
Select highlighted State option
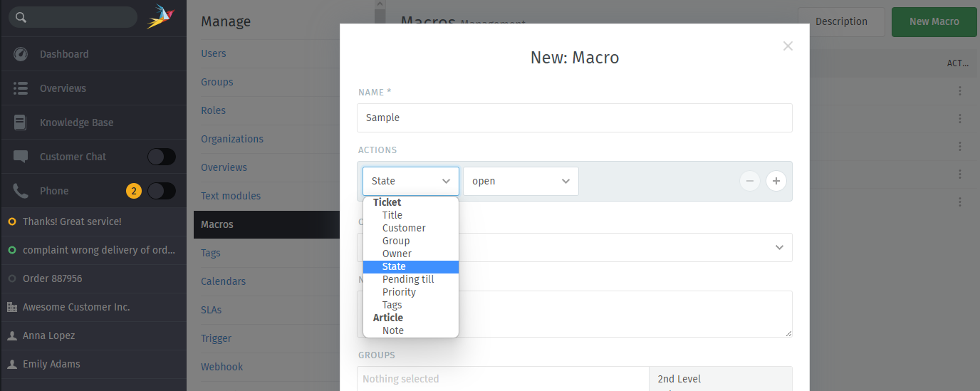click(x=411, y=266)
